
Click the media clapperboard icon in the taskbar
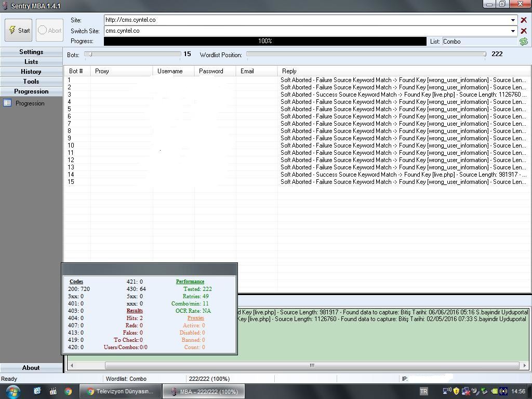coord(52,391)
